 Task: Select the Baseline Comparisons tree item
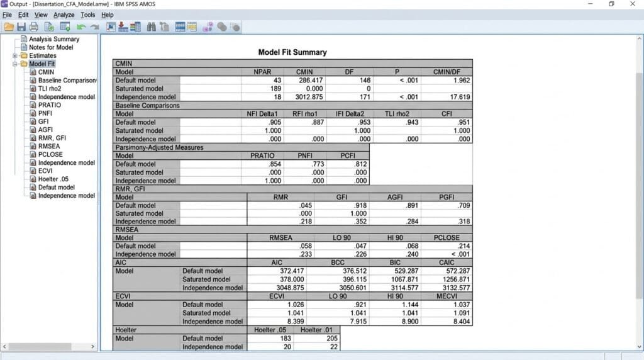[67, 80]
